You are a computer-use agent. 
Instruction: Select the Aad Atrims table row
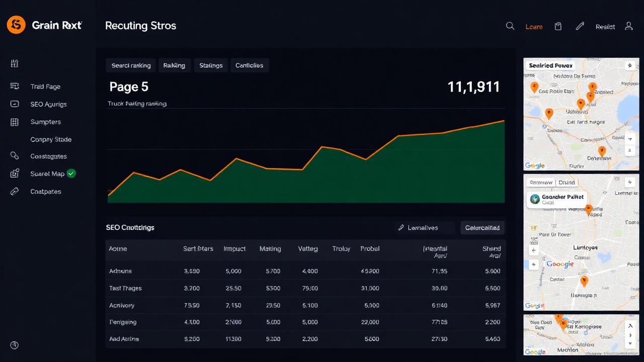click(x=306, y=339)
